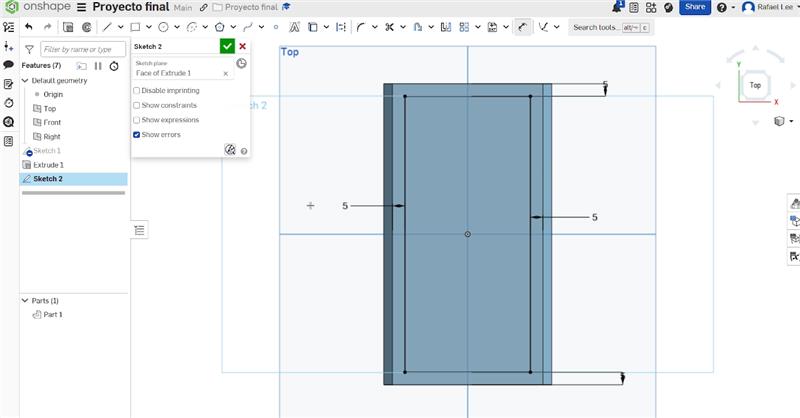
Task: Select Sketch 2 in feature list
Action: (x=73, y=179)
